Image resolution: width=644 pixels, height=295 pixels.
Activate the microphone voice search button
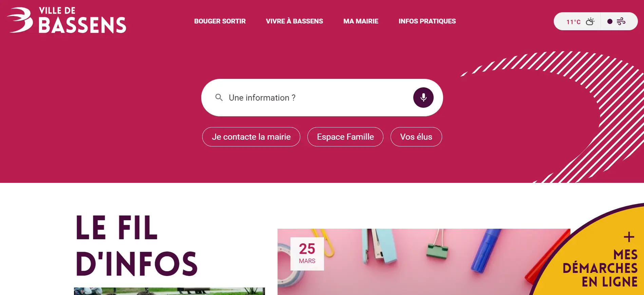423,98
